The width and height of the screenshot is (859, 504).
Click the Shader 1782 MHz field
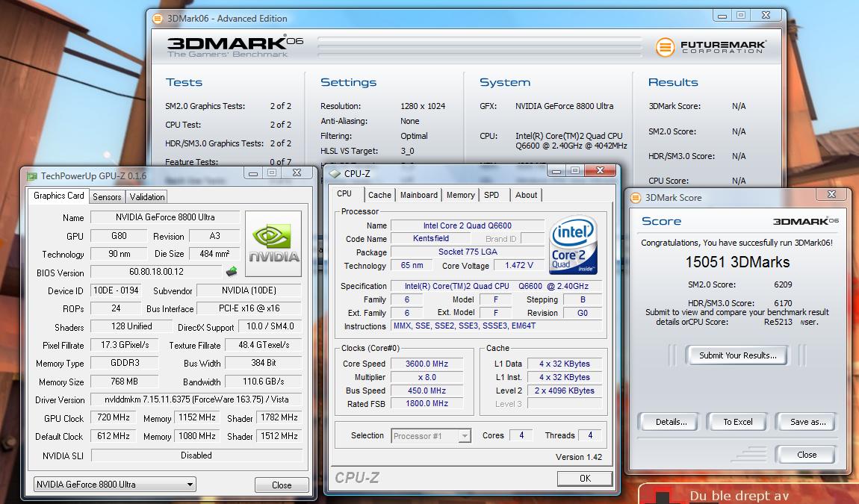pyautogui.click(x=279, y=417)
